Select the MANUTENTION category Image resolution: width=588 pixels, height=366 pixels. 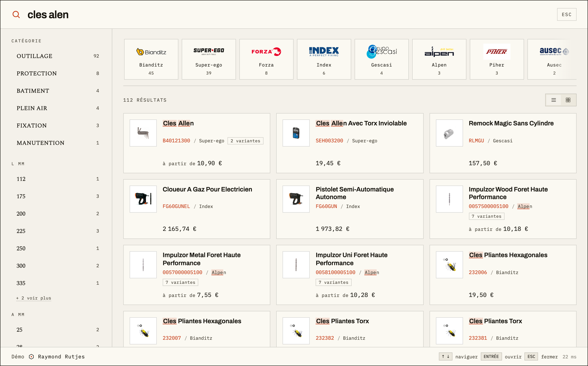pyautogui.click(x=58, y=143)
